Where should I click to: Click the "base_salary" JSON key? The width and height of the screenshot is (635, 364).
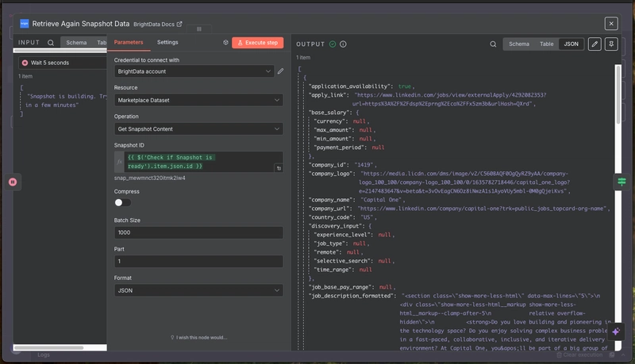[329, 113]
